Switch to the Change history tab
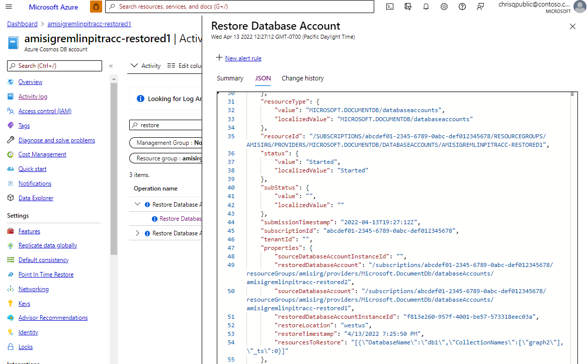The image size is (588, 364). [302, 78]
